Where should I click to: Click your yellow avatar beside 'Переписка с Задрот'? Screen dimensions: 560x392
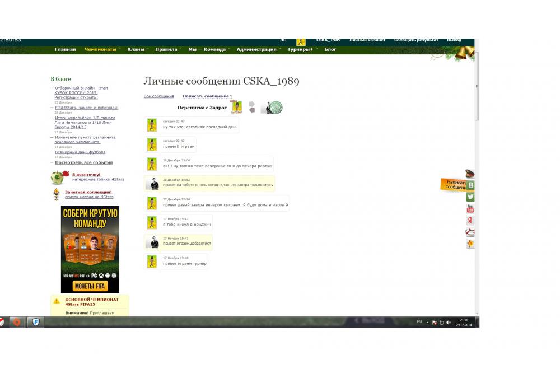click(x=237, y=107)
